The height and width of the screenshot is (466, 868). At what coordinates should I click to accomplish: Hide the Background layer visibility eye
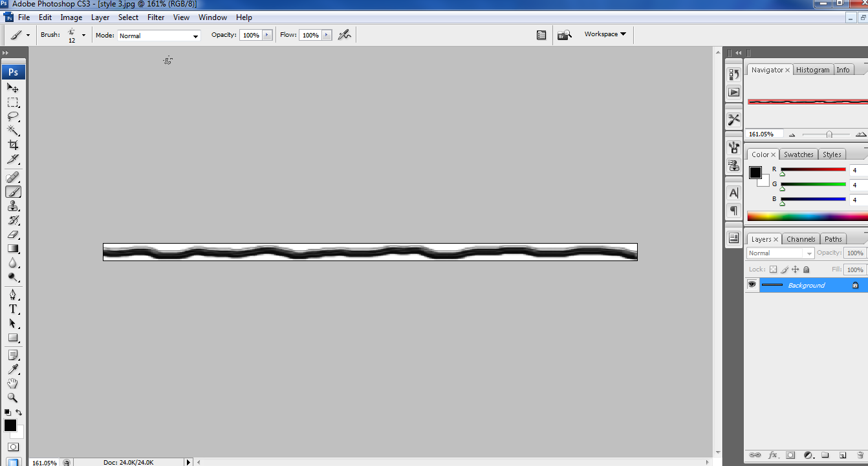(x=752, y=284)
